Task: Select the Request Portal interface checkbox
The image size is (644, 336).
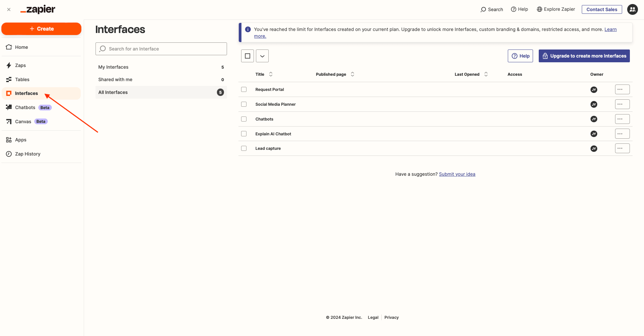Action: (x=243, y=89)
